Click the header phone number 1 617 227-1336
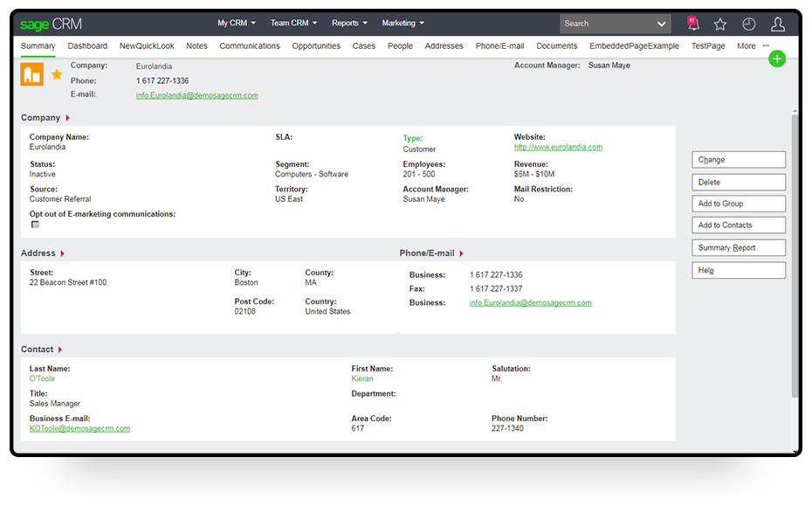 click(x=162, y=80)
